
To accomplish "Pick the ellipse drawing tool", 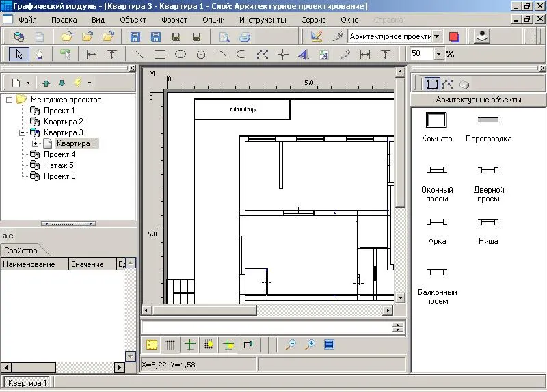I will tap(181, 55).
